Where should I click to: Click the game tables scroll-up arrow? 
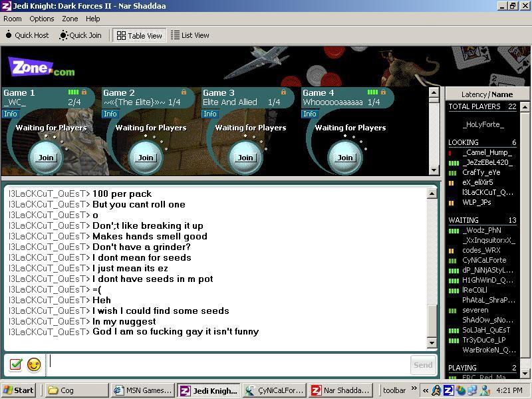[434, 92]
